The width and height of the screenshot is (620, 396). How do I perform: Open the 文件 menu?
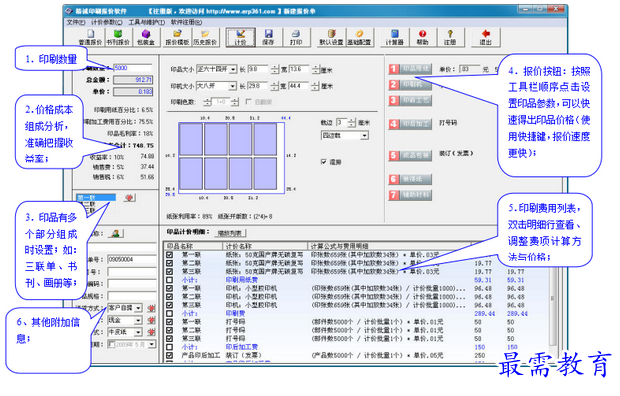pos(76,22)
